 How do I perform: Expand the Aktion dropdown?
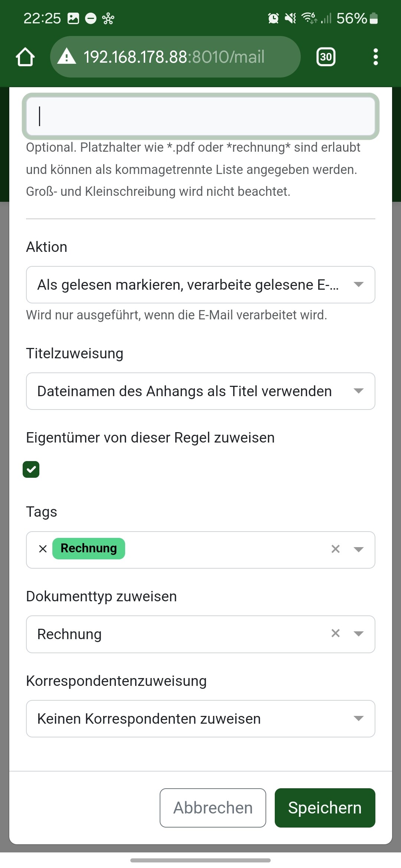tap(200, 285)
